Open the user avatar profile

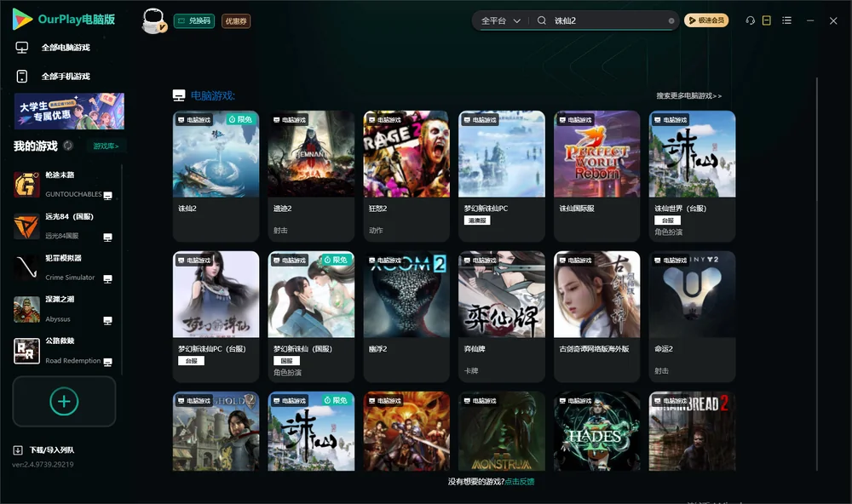coord(153,21)
